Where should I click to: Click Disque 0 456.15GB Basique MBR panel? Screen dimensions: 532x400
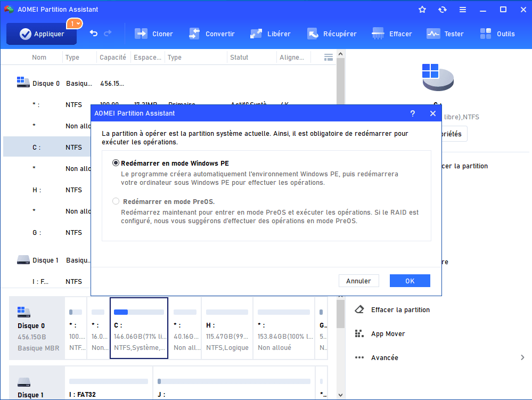(x=37, y=328)
